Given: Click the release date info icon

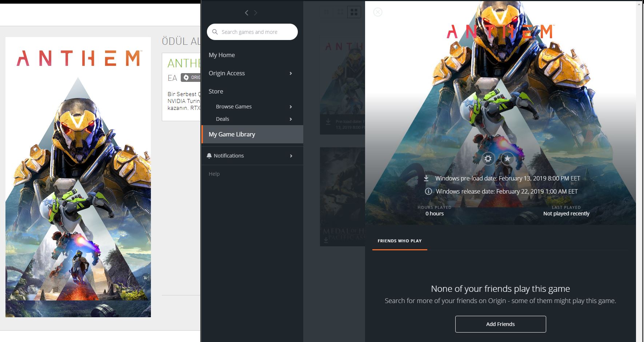Looking at the screenshot, I should click(428, 191).
